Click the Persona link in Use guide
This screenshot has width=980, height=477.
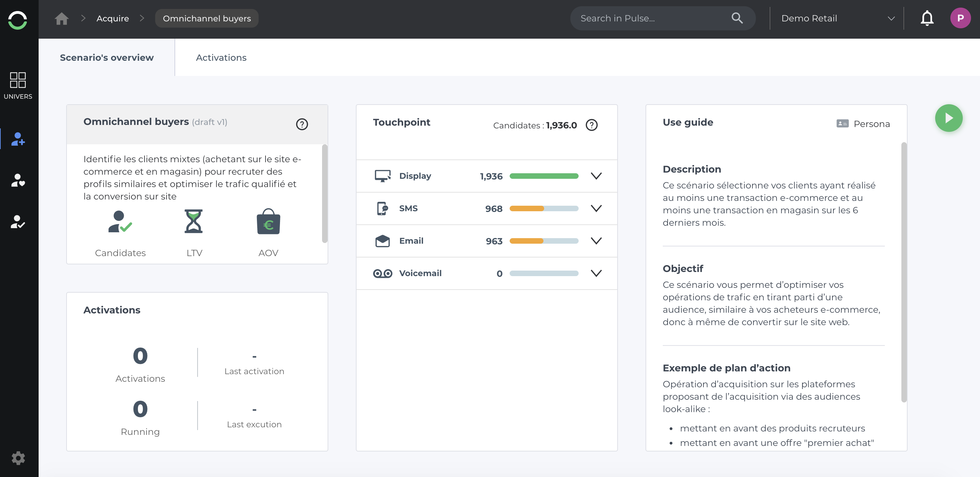[x=872, y=124]
